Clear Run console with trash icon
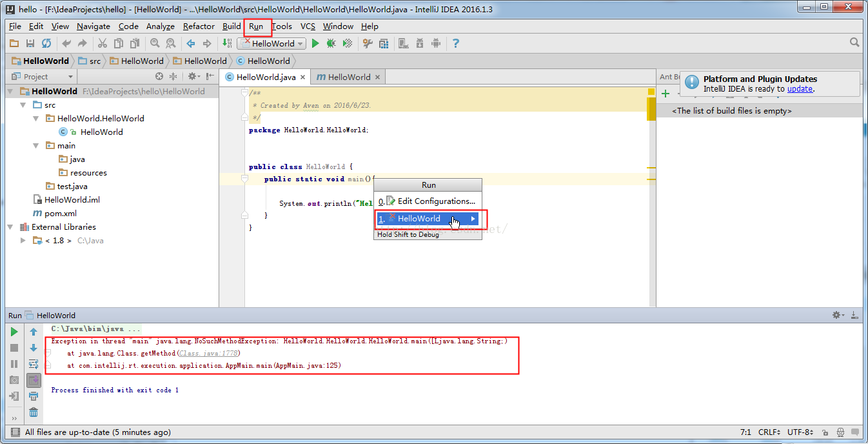868x444 pixels. coord(34,412)
